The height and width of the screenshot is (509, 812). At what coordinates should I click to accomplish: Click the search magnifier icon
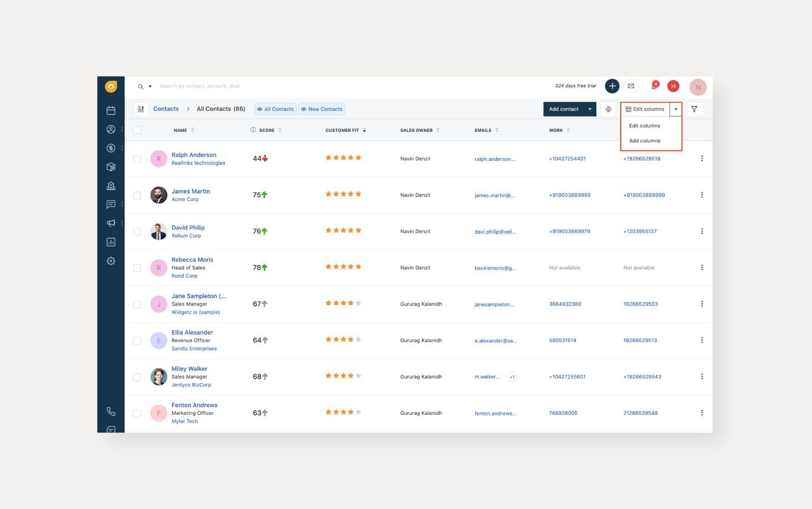pos(141,87)
